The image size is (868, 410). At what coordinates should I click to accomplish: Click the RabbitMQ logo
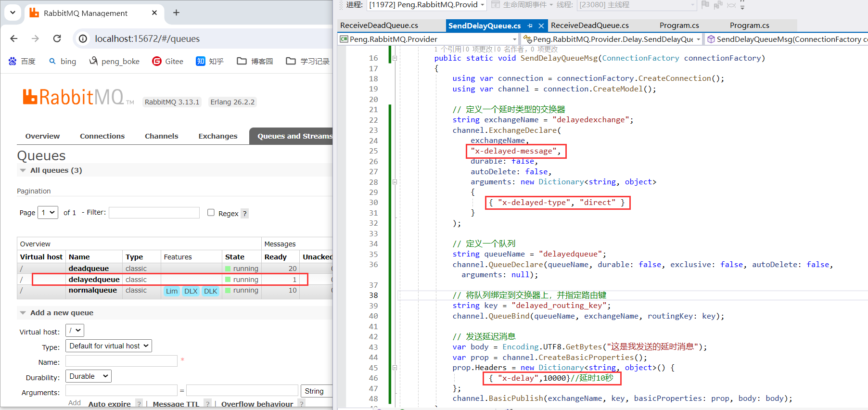pyautogui.click(x=78, y=97)
